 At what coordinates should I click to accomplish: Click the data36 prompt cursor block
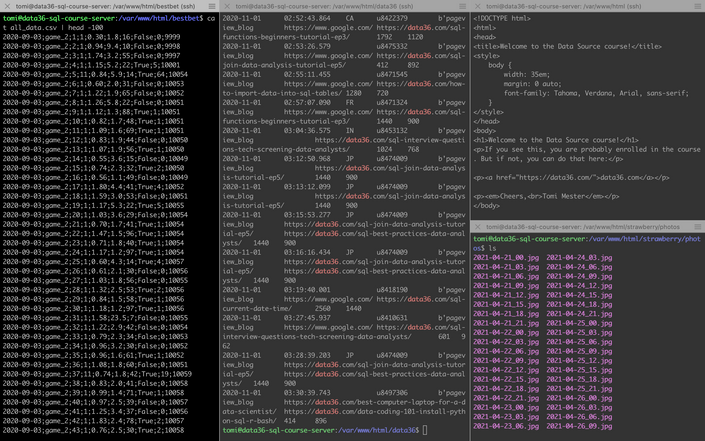(x=425, y=430)
